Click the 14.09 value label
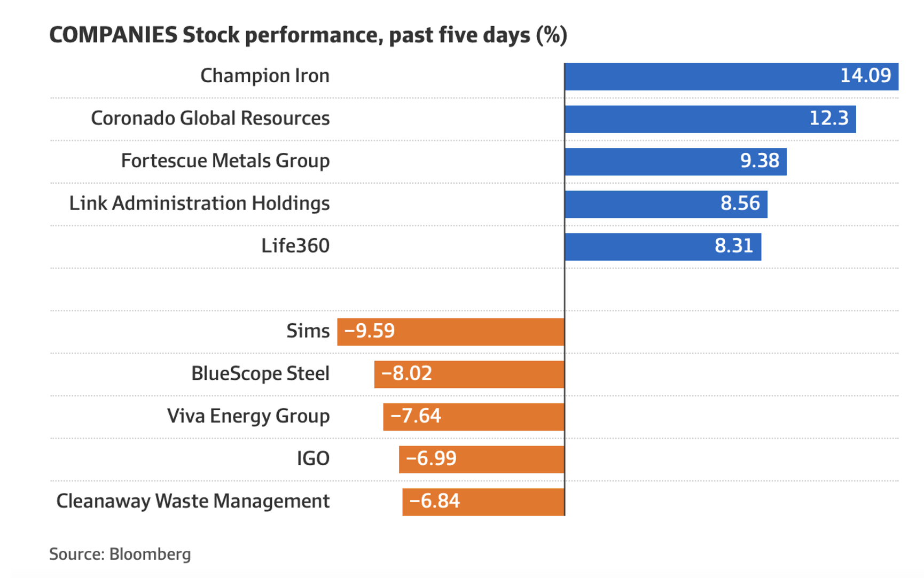 (x=865, y=76)
